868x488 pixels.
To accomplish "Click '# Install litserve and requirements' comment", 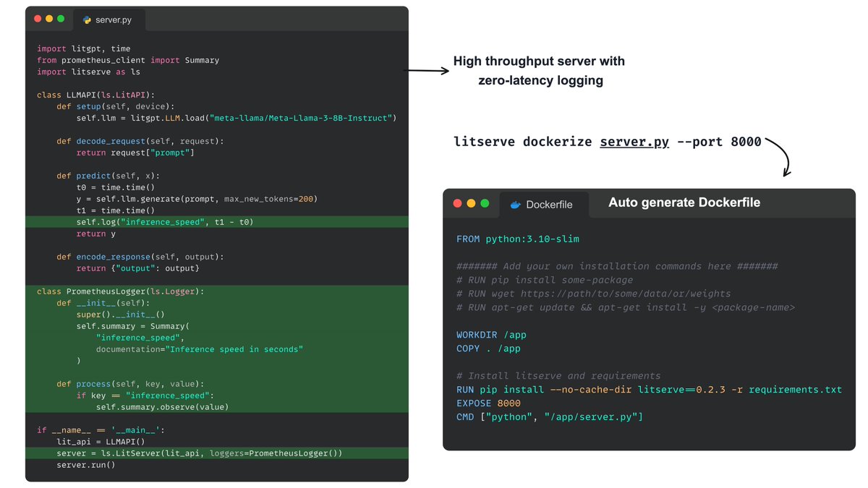I will click(x=558, y=376).
